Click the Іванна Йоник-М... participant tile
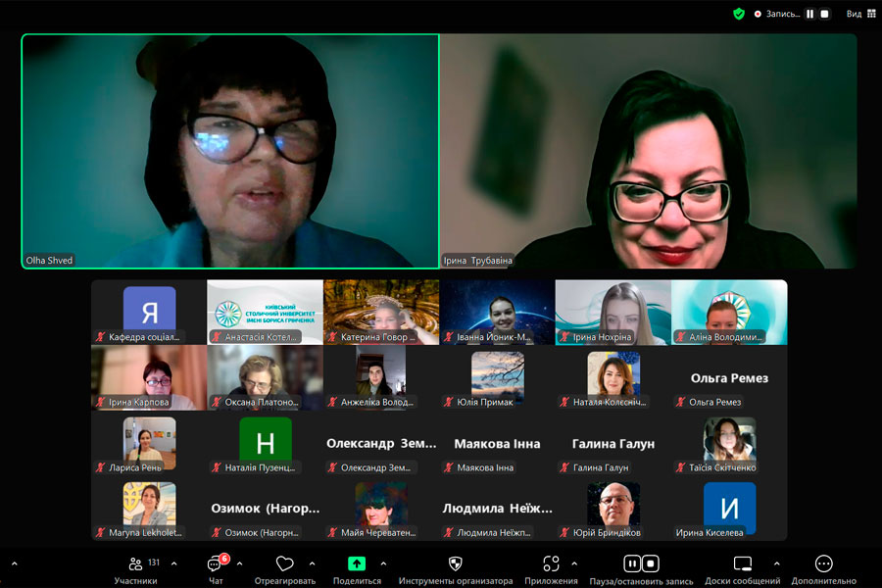The image size is (882, 588). tap(497, 313)
